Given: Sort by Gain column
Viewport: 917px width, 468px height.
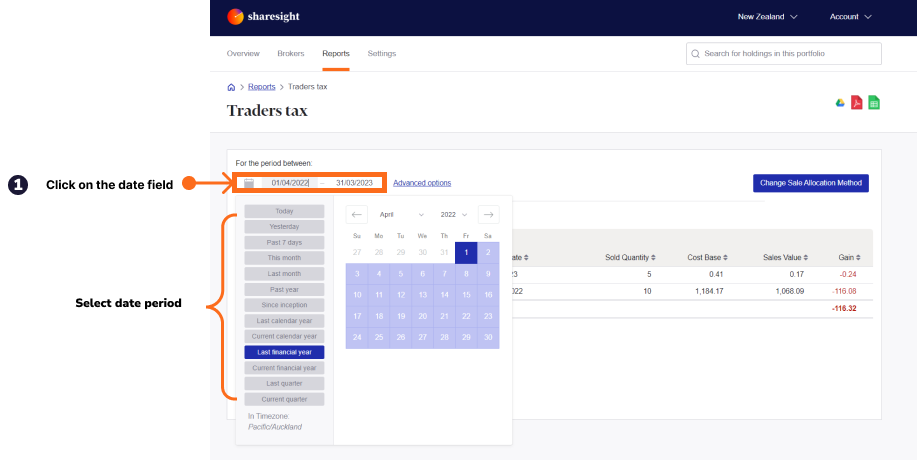Looking at the screenshot, I should point(850,257).
